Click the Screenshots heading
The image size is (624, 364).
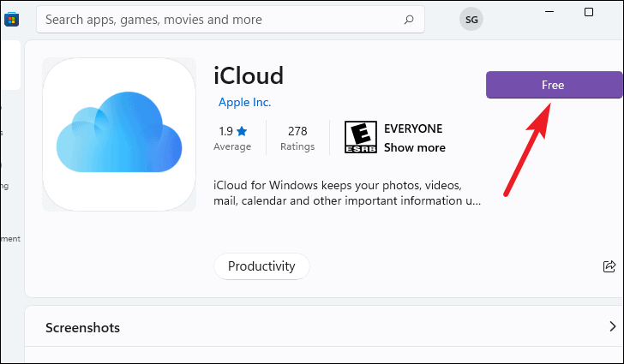point(82,328)
